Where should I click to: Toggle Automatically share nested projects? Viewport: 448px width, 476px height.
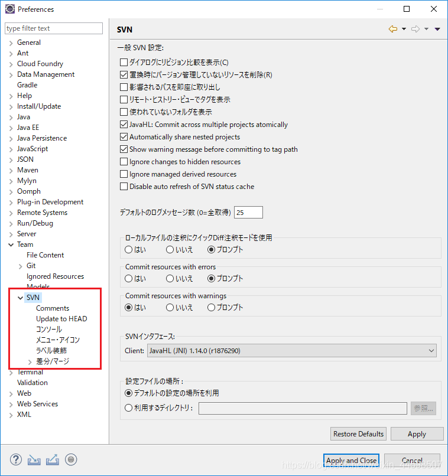(x=124, y=137)
